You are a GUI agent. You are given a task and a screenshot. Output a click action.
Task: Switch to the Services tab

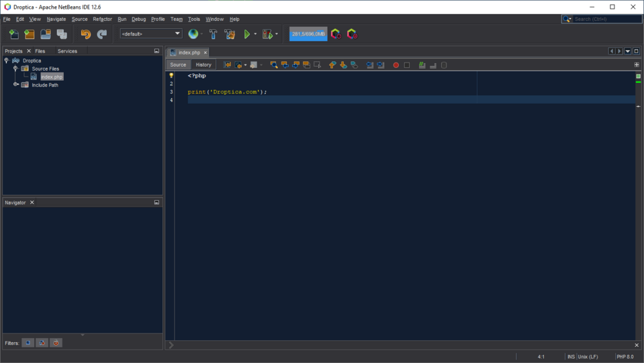pyautogui.click(x=67, y=51)
